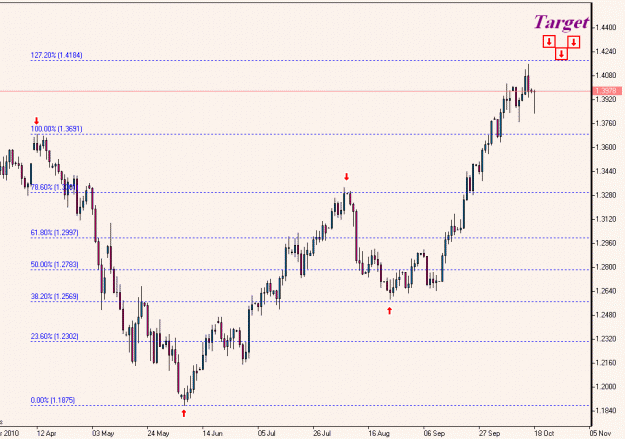
Task: Click the 06 Sep date label
Action: [434, 433]
